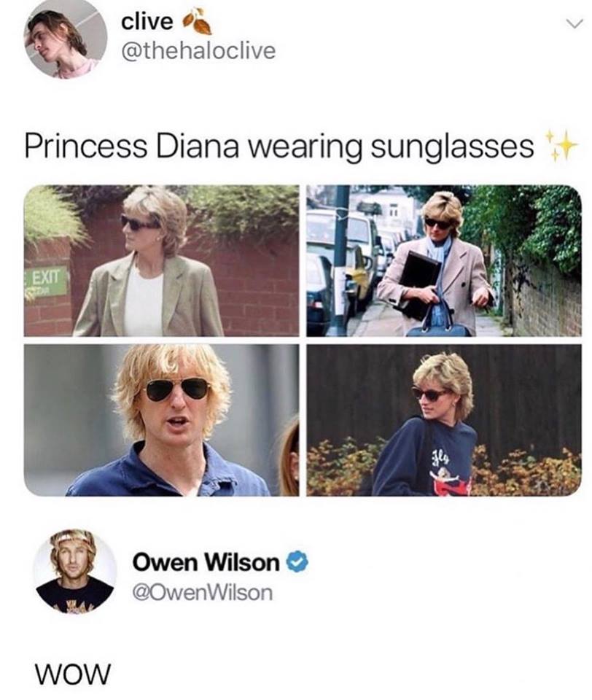Open the @thehaloclive handle
This screenshot has width=592, height=700.
(x=198, y=50)
